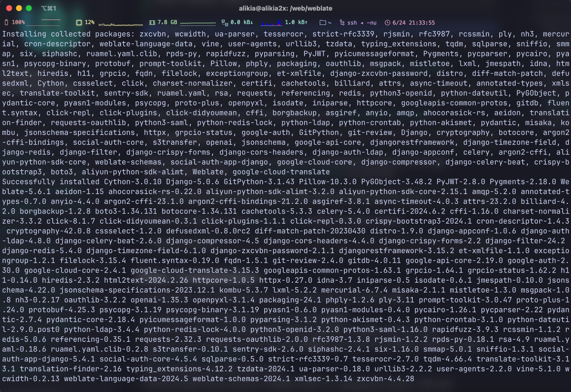Click the ssh session icon
Viewport: 571px width, 392px height.
342,22
